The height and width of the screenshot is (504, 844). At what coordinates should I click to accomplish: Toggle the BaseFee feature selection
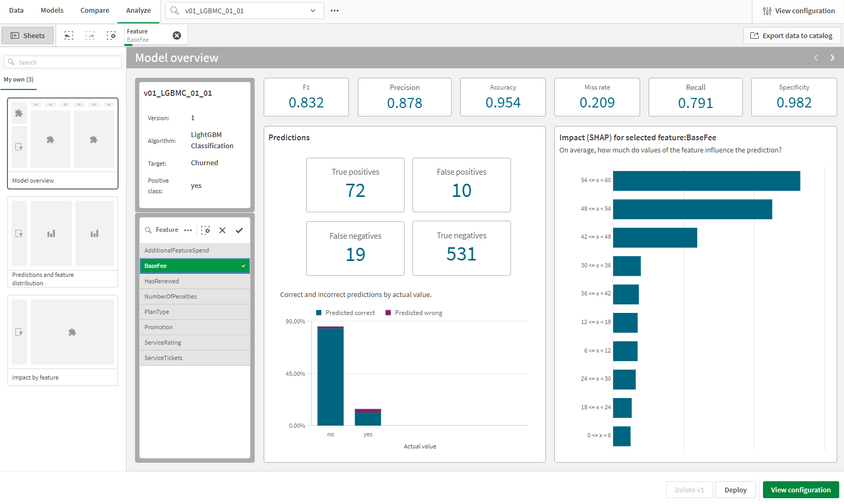[194, 266]
